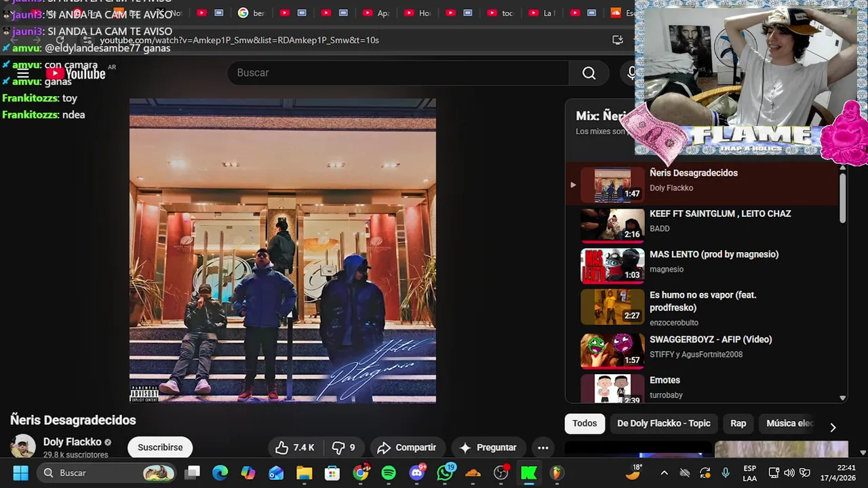Screen dimensions: 868x488
Task: Click the page scrollbar down arrow
Action: point(863,452)
